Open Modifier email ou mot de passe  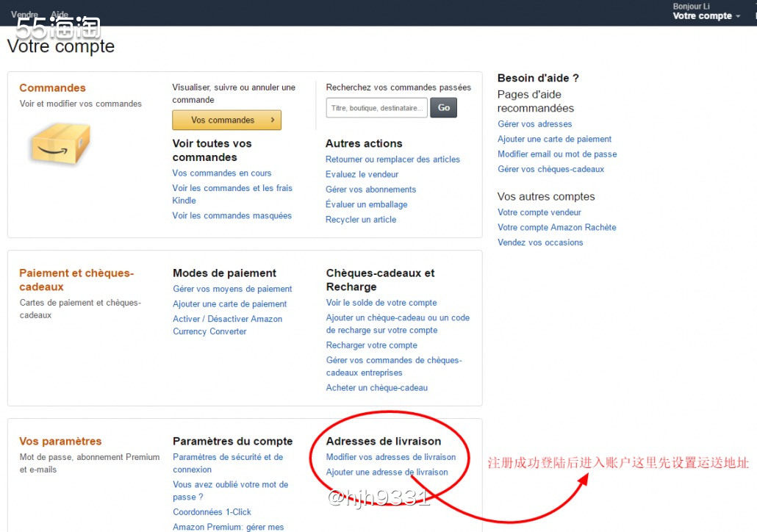(x=557, y=154)
